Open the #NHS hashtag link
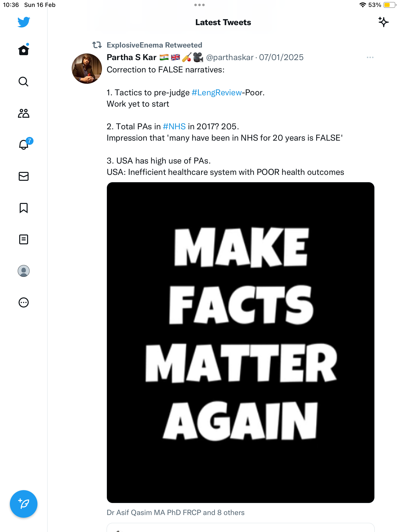The width and height of the screenshot is (399, 532). pyautogui.click(x=174, y=127)
